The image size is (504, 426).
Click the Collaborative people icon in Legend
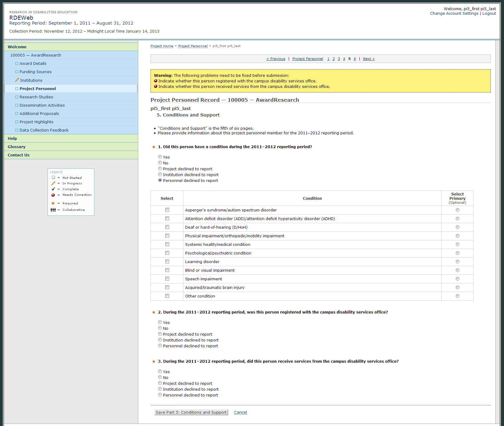[x=53, y=210]
